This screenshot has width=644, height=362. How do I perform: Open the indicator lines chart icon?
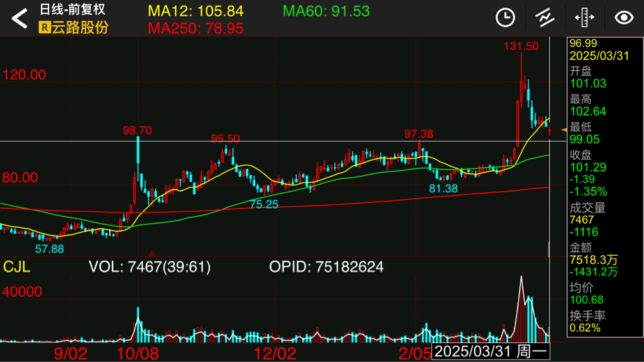tap(545, 18)
